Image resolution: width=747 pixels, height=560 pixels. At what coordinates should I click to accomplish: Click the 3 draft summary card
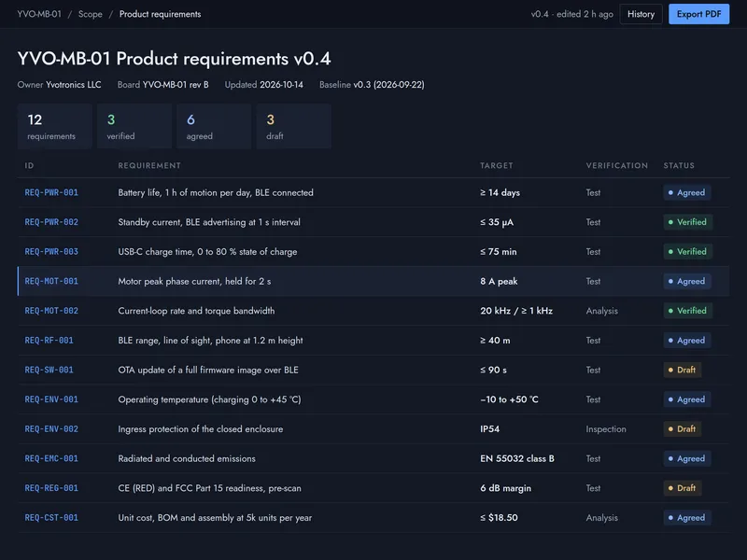click(x=293, y=126)
